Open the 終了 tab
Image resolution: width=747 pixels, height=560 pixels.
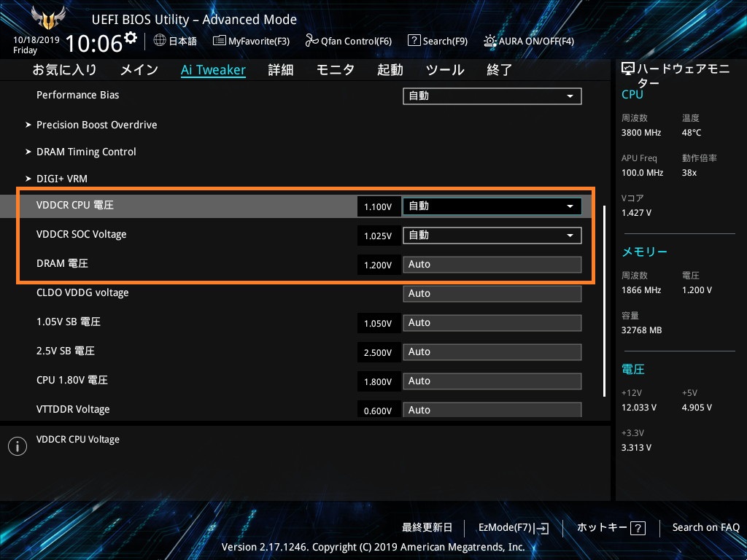pyautogui.click(x=499, y=70)
